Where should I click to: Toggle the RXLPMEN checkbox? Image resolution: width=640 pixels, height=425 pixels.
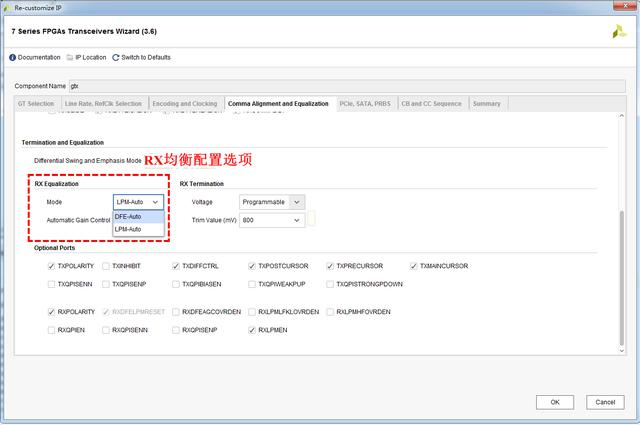[x=252, y=330]
